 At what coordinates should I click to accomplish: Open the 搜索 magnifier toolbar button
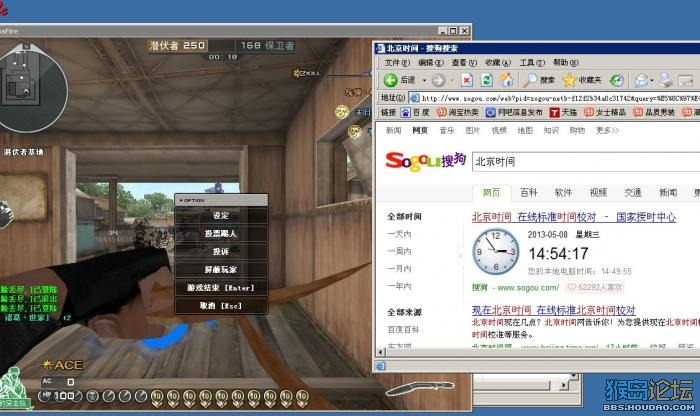(x=538, y=80)
